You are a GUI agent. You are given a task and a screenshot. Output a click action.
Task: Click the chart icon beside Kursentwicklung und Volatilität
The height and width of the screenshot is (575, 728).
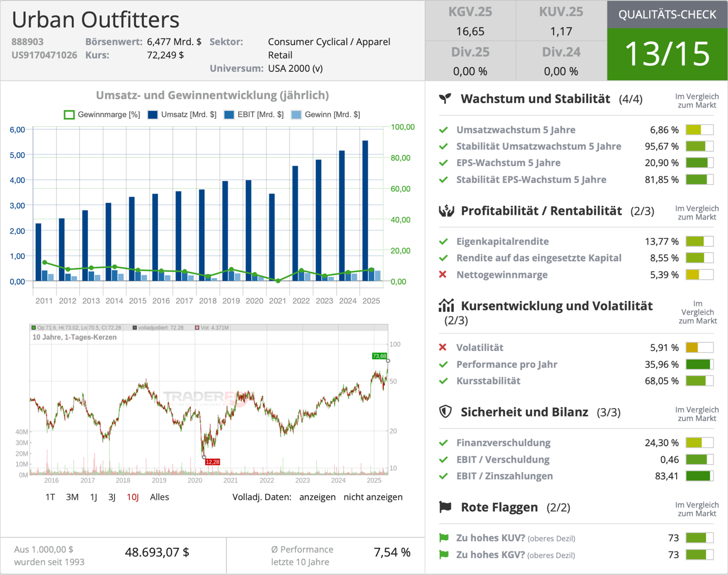[446, 305]
